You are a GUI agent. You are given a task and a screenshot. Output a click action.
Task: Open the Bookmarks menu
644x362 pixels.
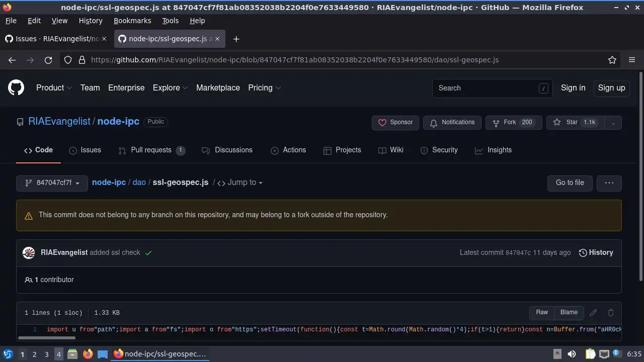pos(132,21)
